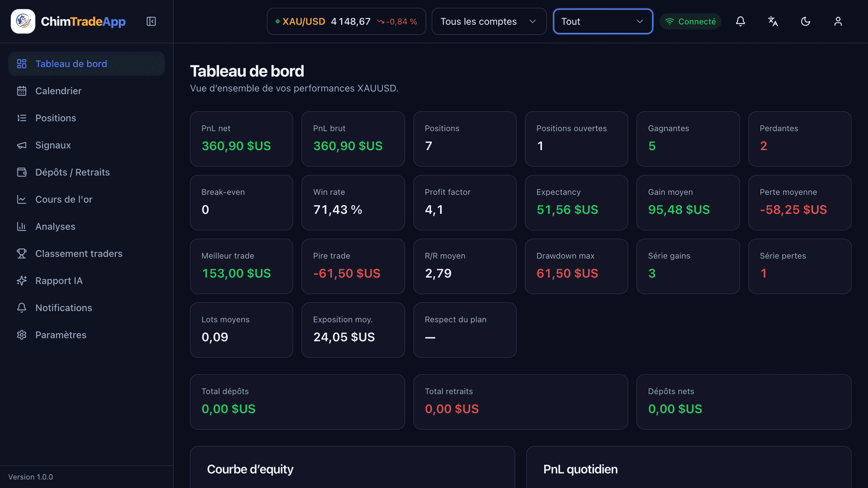This screenshot has height=488, width=868.
Task: Click the Total dépôts 0,00 $US value
Action: tap(228, 409)
